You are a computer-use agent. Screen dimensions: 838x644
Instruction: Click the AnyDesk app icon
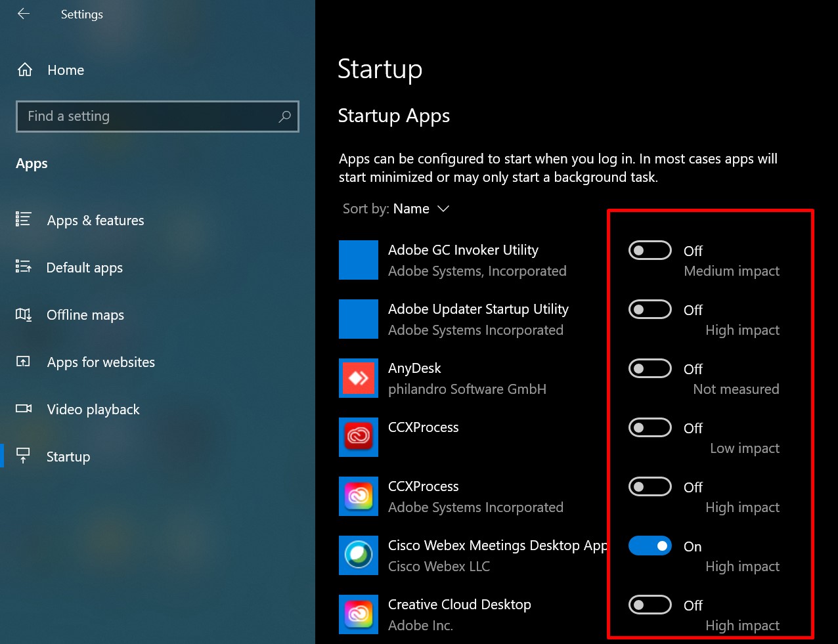point(359,378)
